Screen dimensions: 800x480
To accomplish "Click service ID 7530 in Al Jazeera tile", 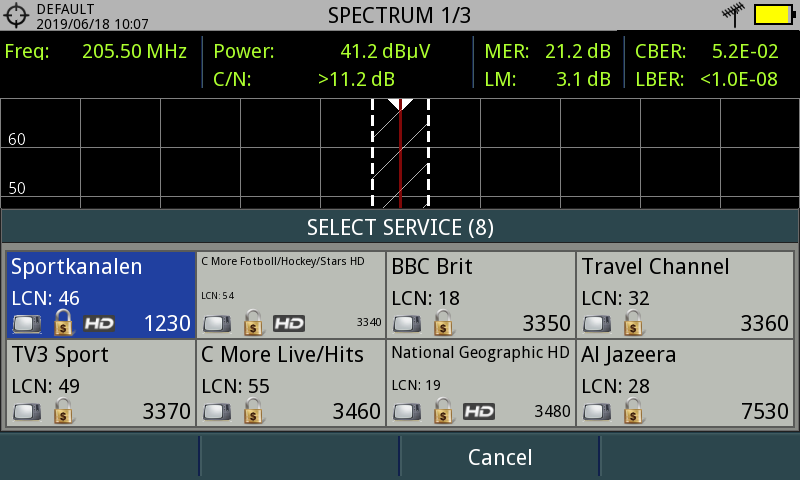I will tap(765, 411).
